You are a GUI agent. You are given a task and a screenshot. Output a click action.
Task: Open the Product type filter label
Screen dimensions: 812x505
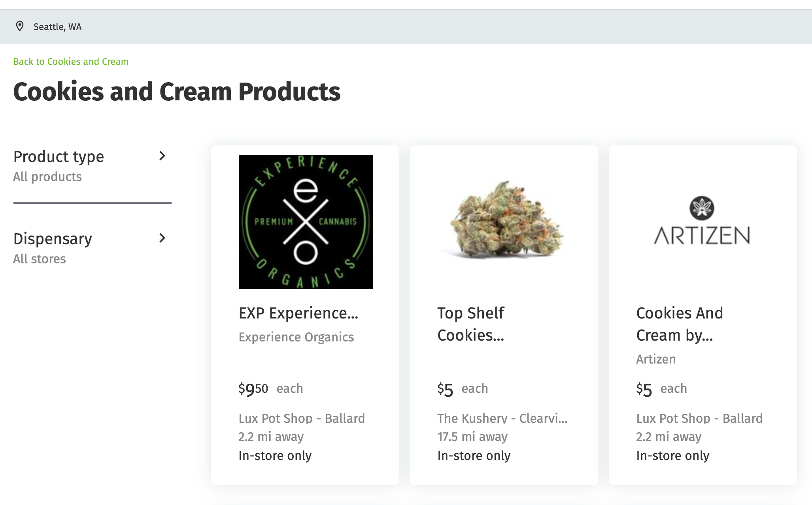(59, 157)
